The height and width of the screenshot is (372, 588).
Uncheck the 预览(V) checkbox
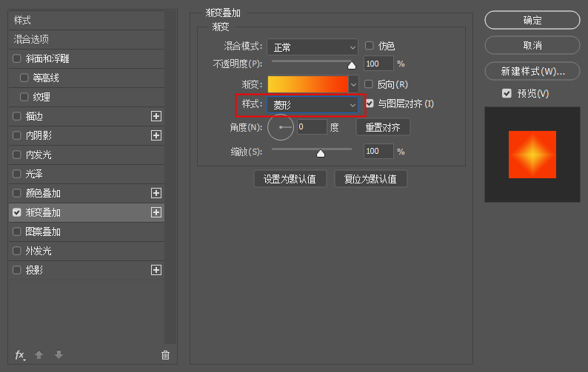pyautogui.click(x=507, y=93)
